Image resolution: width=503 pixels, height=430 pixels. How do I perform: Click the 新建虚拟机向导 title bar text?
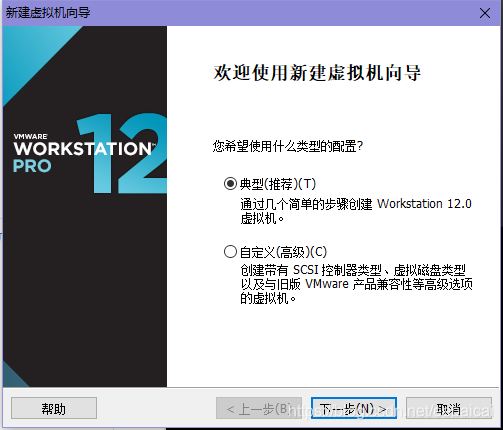pos(48,13)
